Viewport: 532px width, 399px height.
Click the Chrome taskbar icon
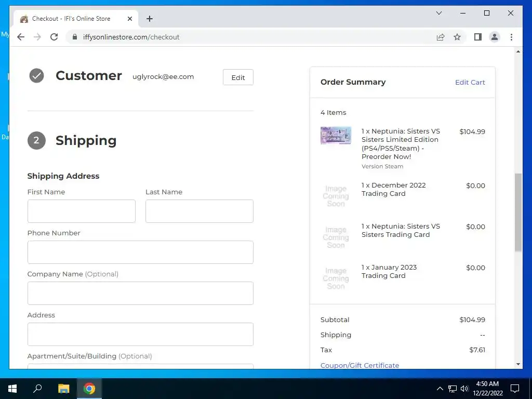click(89, 389)
